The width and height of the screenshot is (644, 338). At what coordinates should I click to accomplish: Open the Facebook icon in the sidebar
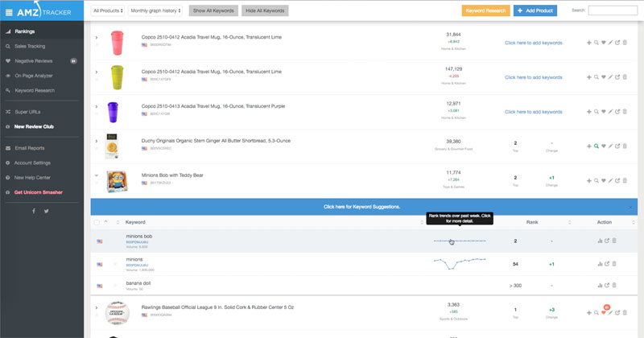(34, 211)
